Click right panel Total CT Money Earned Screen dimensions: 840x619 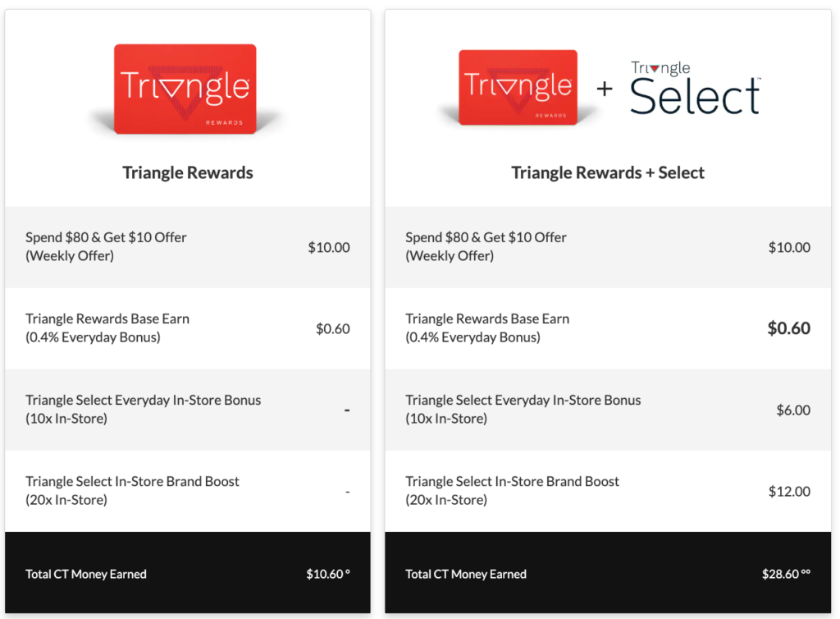(x=466, y=574)
